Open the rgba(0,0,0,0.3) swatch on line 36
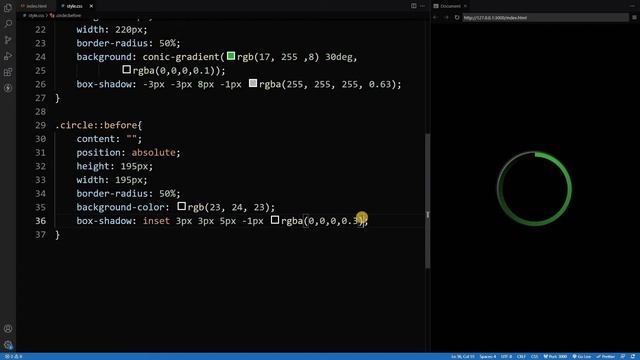The width and height of the screenshot is (640, 360). tap(275, 220)
